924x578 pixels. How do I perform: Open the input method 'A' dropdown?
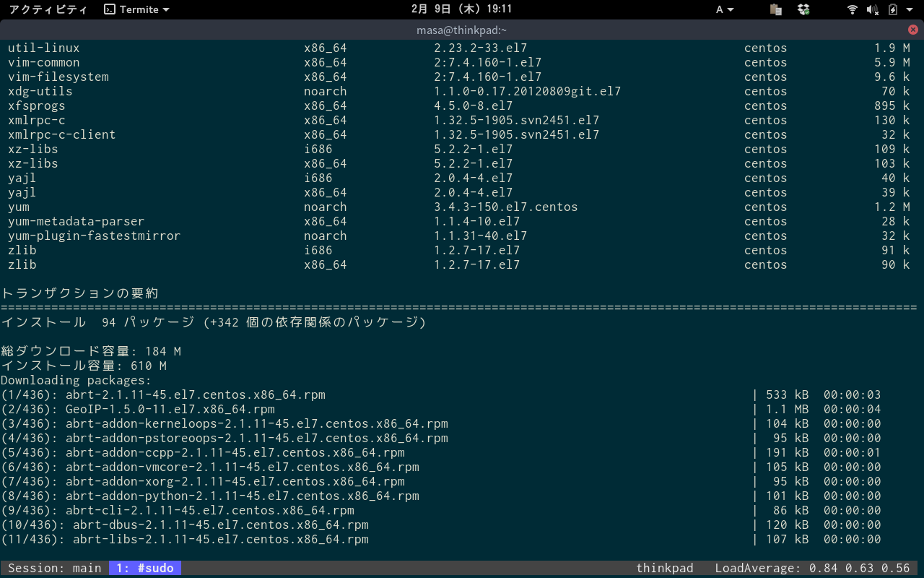point(725,9)
